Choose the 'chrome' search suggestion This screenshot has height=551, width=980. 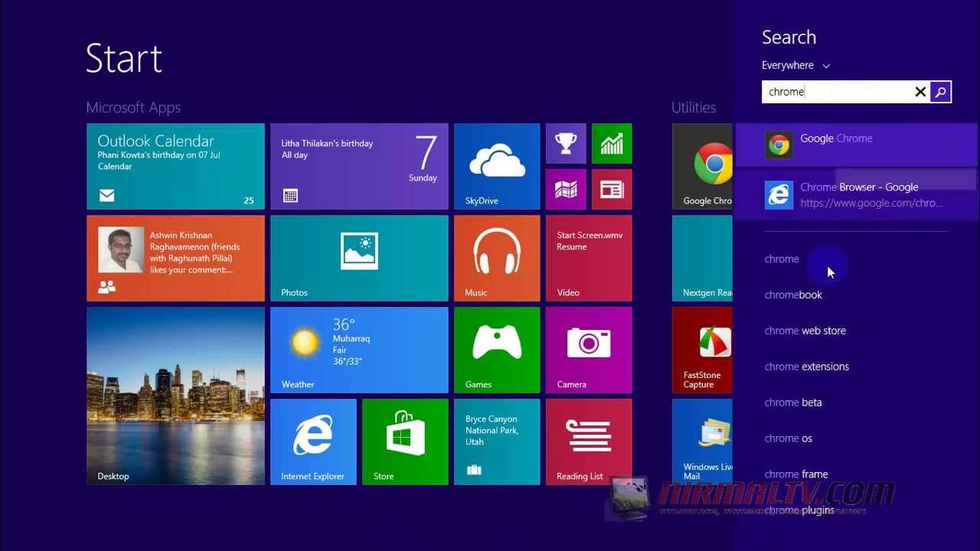point(782,259)
